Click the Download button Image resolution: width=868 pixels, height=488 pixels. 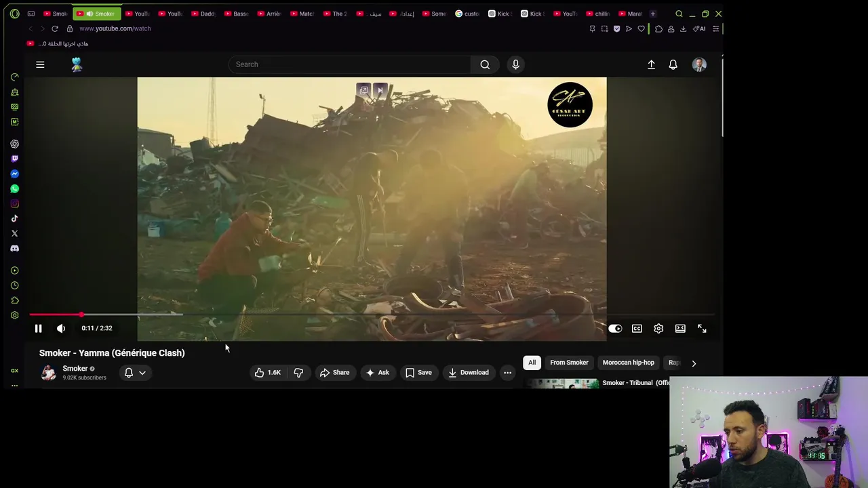pyautogui.click(x=468, y=372)
